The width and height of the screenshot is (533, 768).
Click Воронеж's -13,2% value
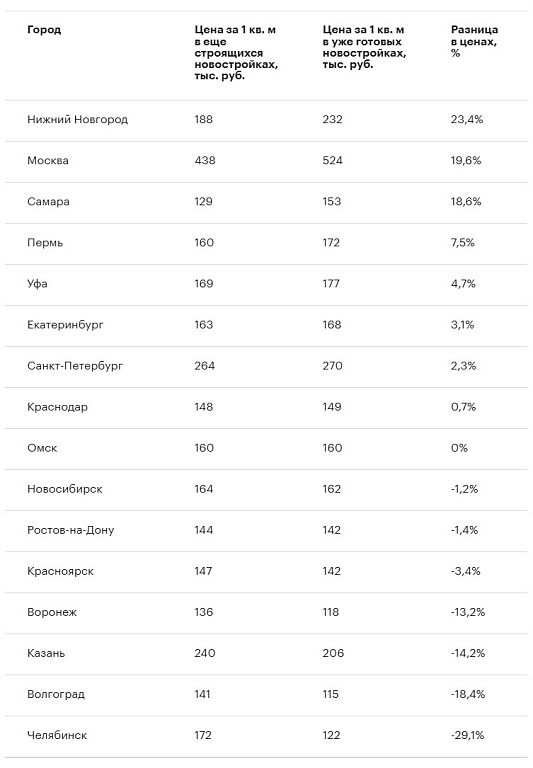coord(468,612)
